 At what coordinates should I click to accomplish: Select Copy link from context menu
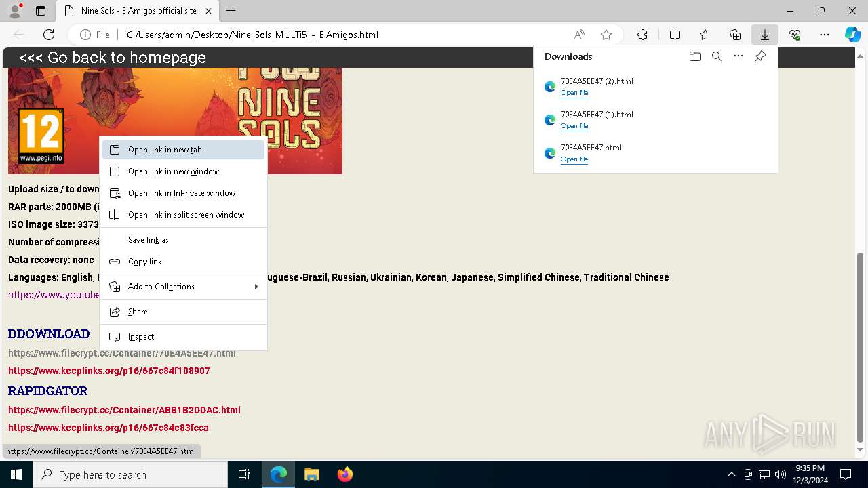pyautogui.click(x=183, y=262)
